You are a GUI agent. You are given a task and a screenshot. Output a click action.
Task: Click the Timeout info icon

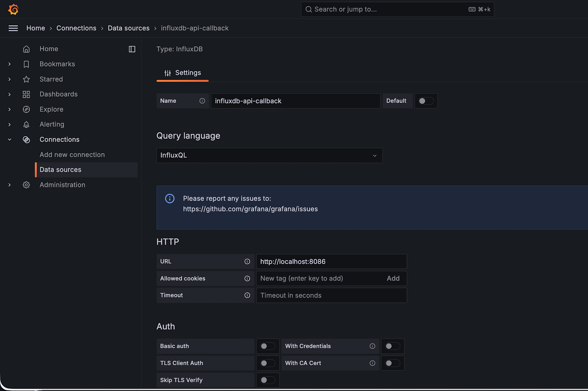247,295
